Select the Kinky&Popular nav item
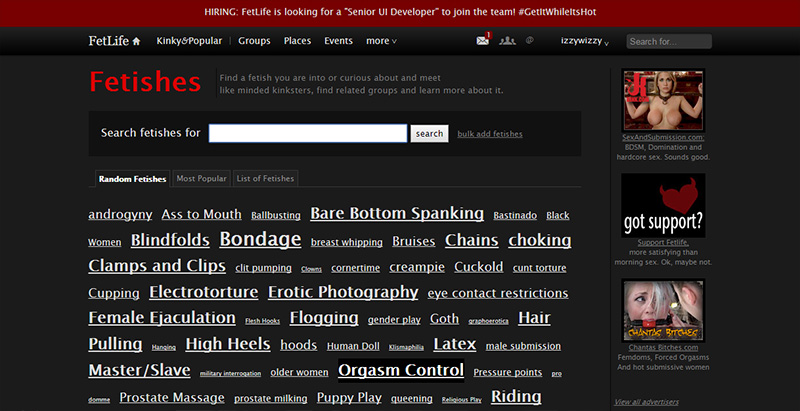800x411 pixels. (x=189, y=41)
